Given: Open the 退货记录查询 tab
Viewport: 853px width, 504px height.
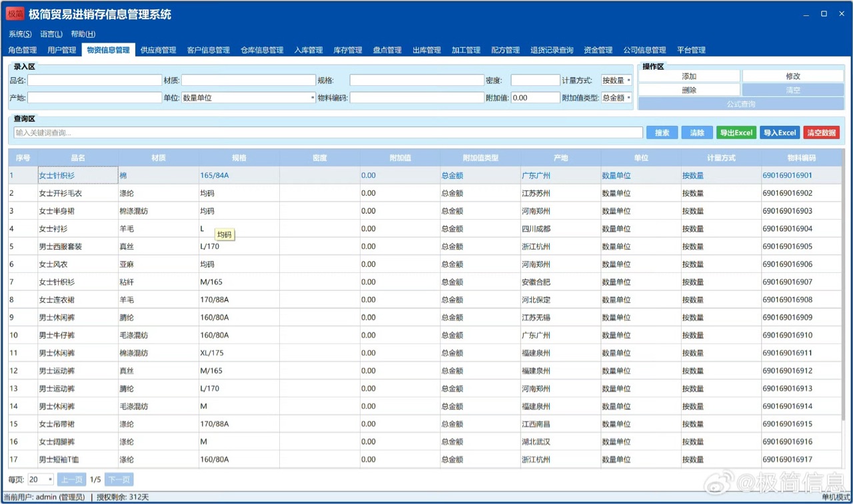Looking at the screenshot, I should point(552,50).
